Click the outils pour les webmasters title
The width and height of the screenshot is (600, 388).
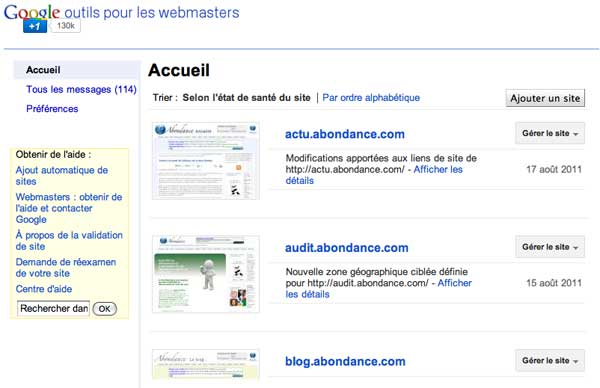click(x=152, y=13)
